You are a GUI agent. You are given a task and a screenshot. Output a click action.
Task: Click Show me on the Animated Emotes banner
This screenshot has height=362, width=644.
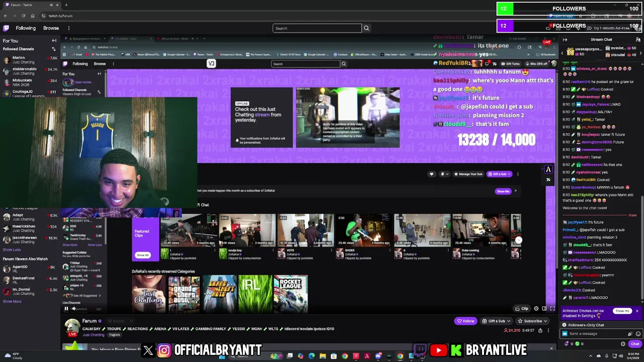(622, 311)
